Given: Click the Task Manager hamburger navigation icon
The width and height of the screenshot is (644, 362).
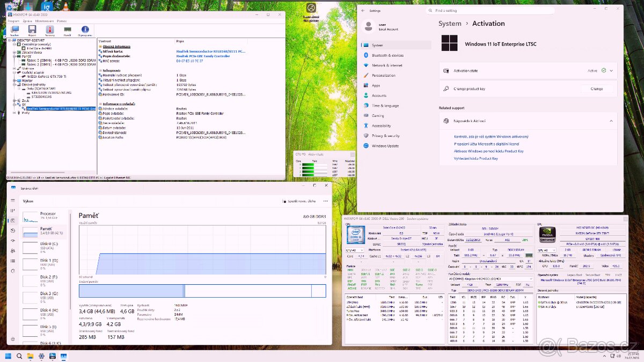Looking at the screenshot, I should [12, 201].
